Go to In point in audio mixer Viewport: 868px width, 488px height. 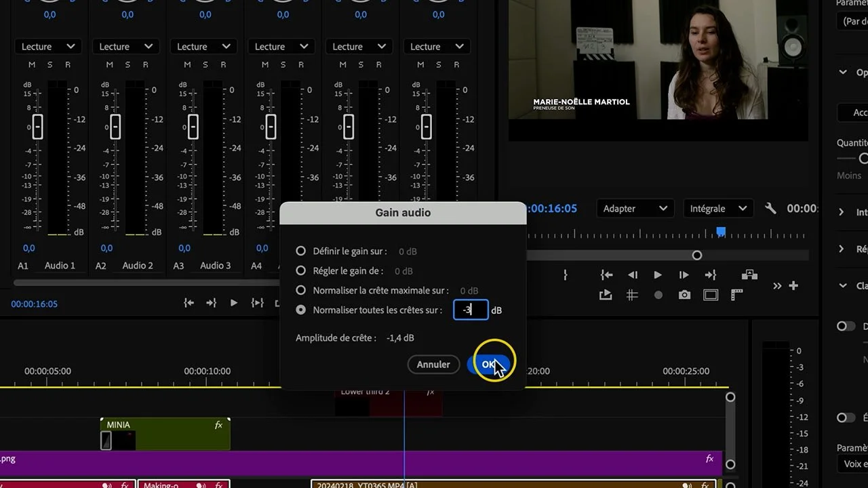pyautogui.click(x=189, y=303)
